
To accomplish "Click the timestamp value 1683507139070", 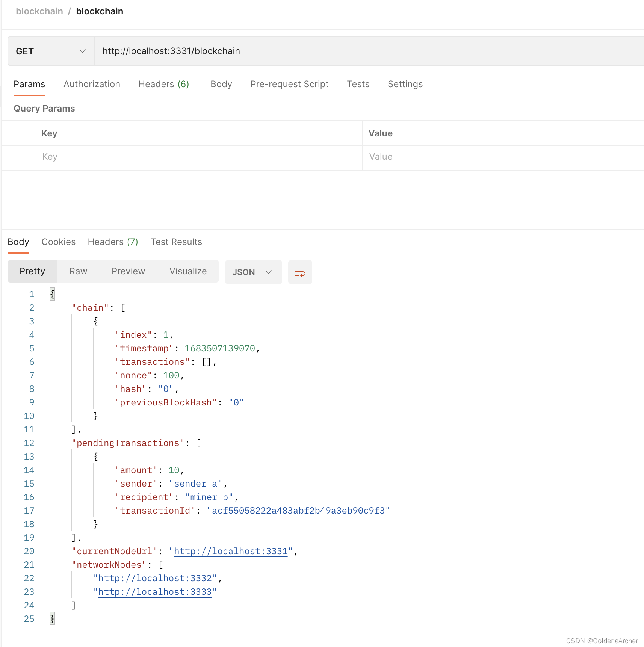I will click(220, 348).
